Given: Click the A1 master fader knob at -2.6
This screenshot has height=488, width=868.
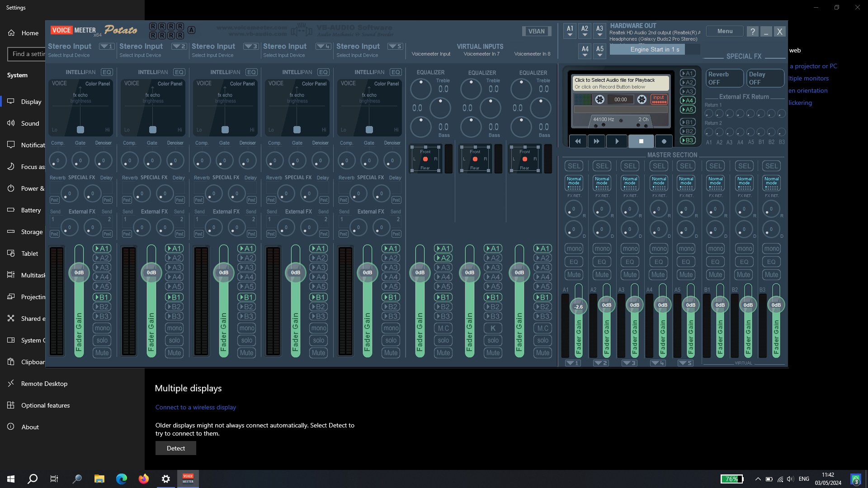Looking at the screenshot, I should coord(579,307).
